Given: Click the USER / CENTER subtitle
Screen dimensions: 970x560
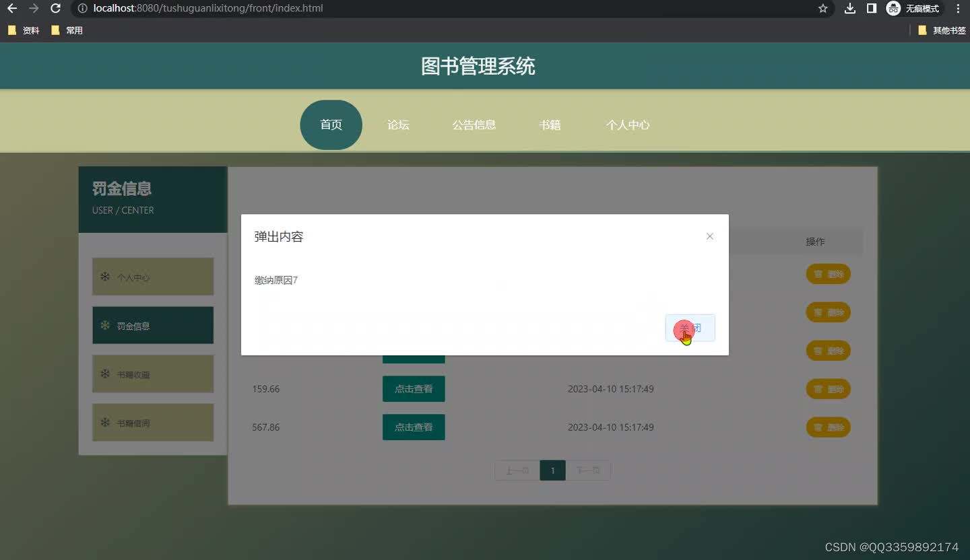Looking at the screenshot, I should pyautogui.click(x=123, y=210).
